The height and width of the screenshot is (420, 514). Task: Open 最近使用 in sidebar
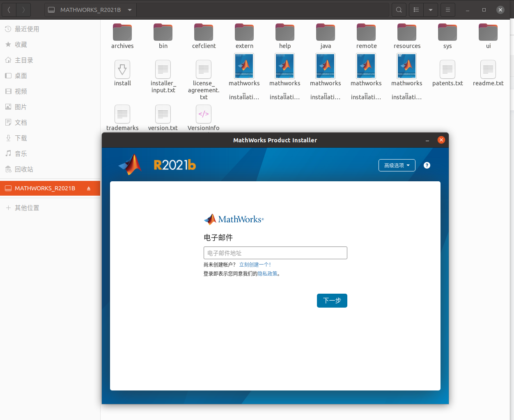click(x=50, y=29)
